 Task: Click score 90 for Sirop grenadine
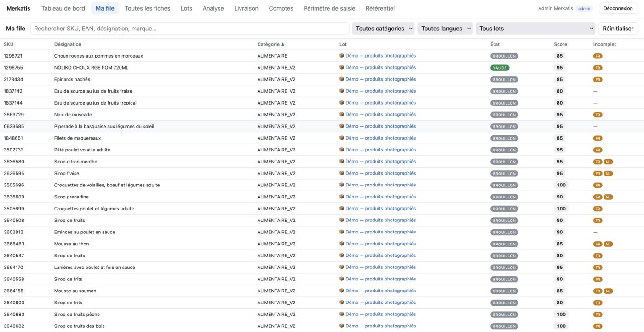click(x=560, y=197)
